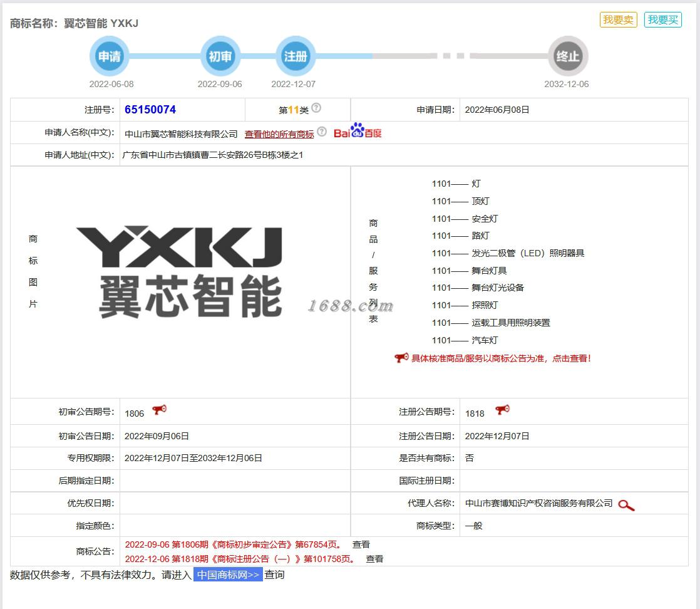Open the 具体核准商品/服务以商标公告为准 link
The image size is (700, 609).
pos(501,358)
